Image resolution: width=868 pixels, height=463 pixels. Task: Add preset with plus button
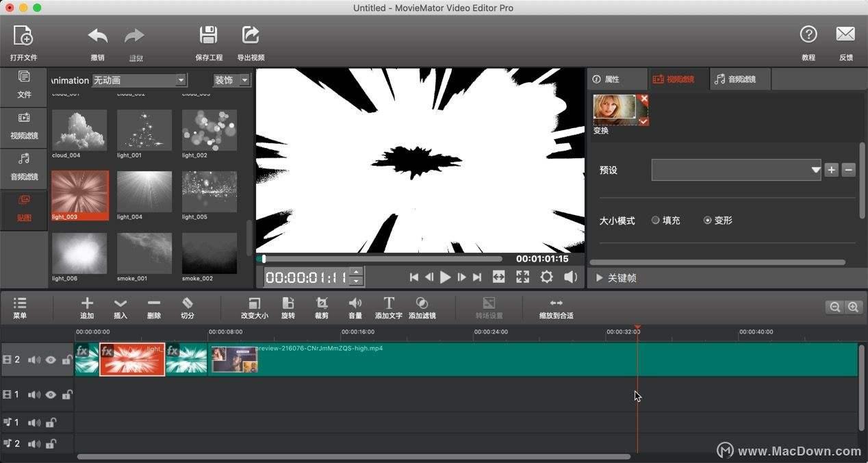(x=831, y=170)
